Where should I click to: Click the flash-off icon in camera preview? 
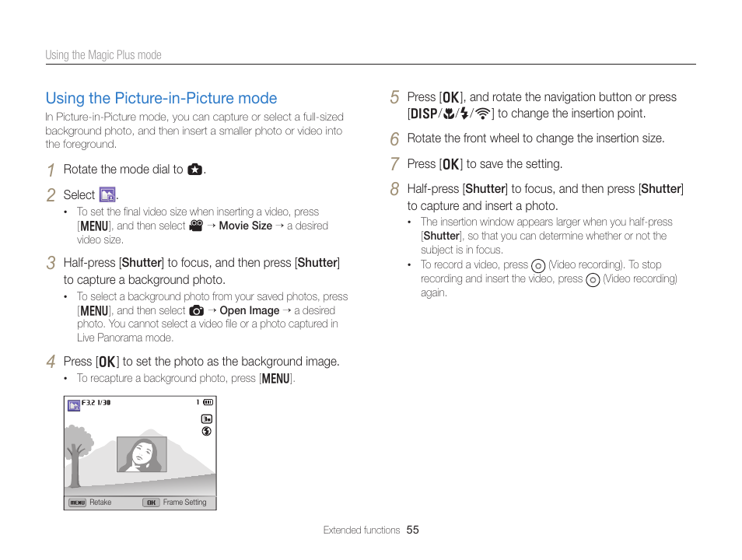click(x=206, y=431)
